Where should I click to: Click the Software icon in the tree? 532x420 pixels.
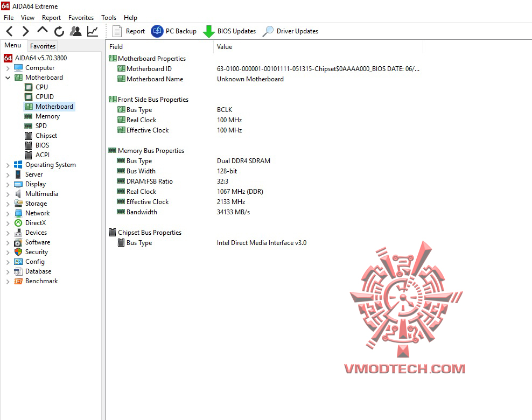tap(18, 242)
